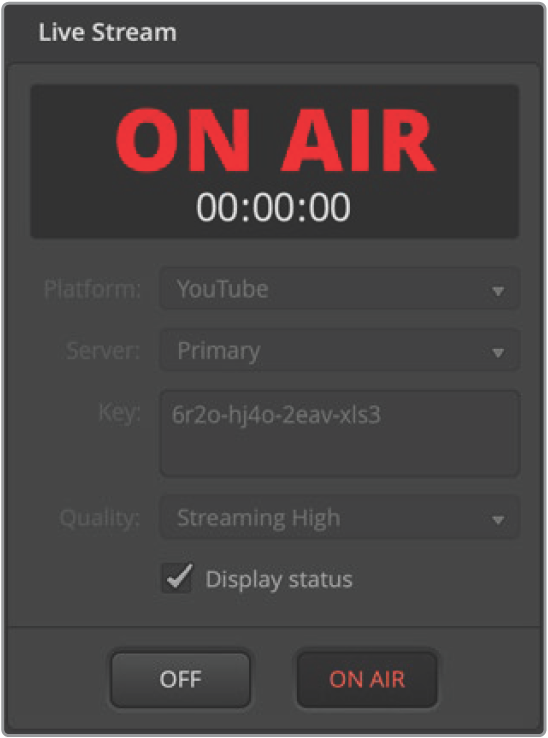Click the 6r2o-hj4o-2eav-xls3 key text
This screenshot has width=548, height=738.
tap(276, 415)
